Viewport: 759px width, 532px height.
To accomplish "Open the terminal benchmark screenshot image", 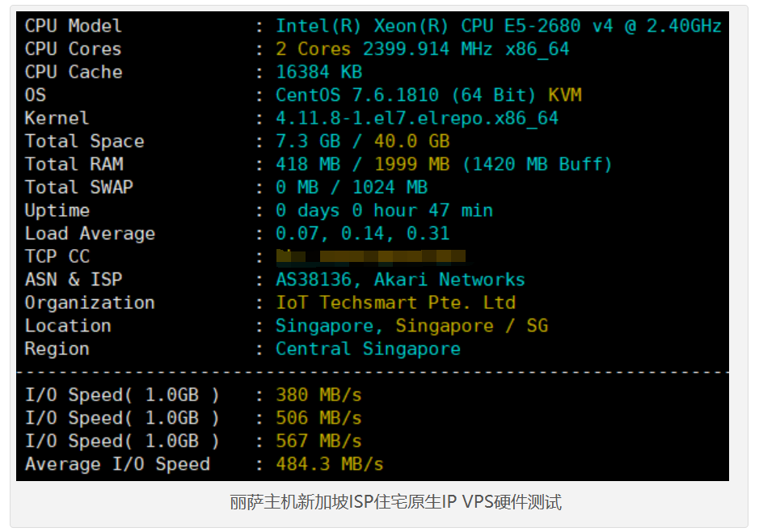I will click(x=373, y=246).
